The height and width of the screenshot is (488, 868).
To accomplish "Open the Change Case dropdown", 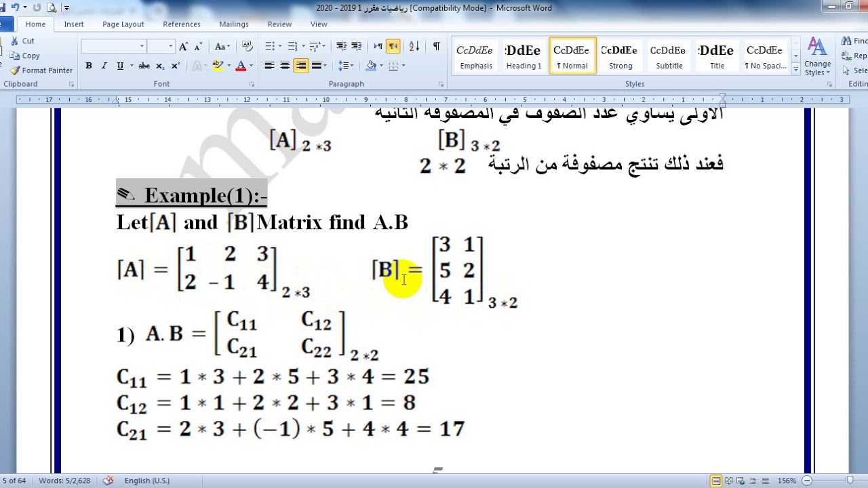I will click(x=222, y=47).
